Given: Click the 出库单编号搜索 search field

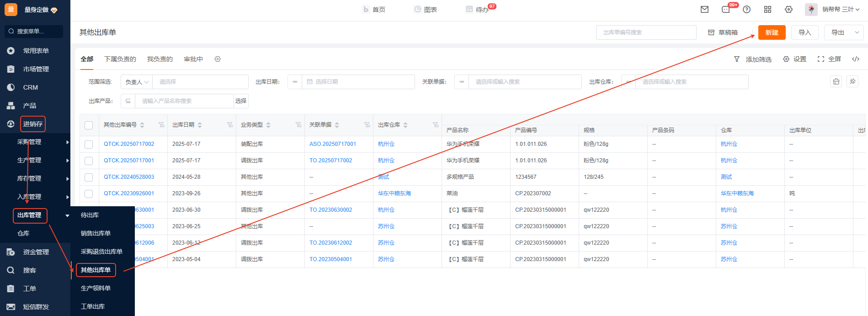Looking at the screenshot, I should pyautogui.click(x=646, y=32).
